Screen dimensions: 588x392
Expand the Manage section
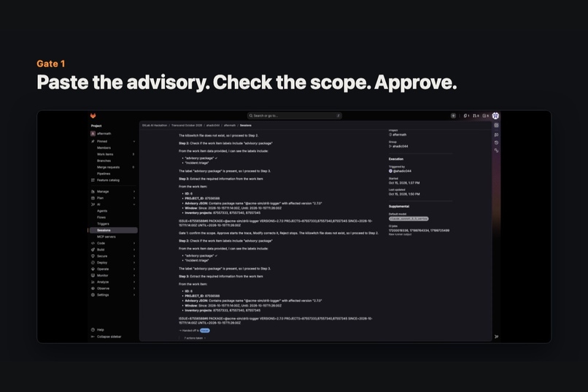113,191
